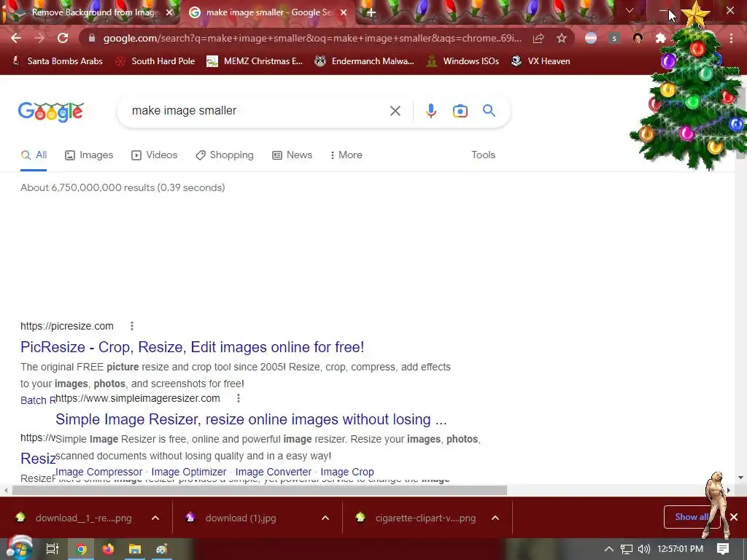Open the Action Center notification icon
Image resolution: width=747 pixels, height=560 pixels.
723,548
